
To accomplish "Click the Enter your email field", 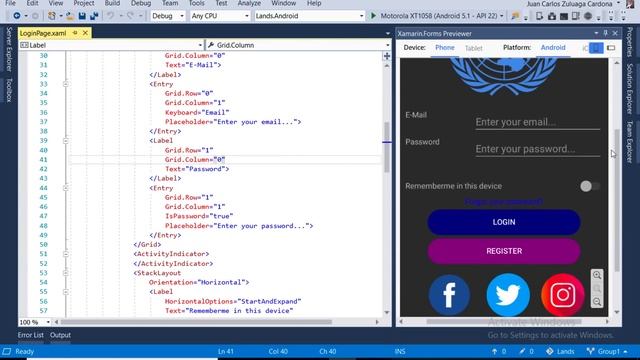I will (538, 122).
